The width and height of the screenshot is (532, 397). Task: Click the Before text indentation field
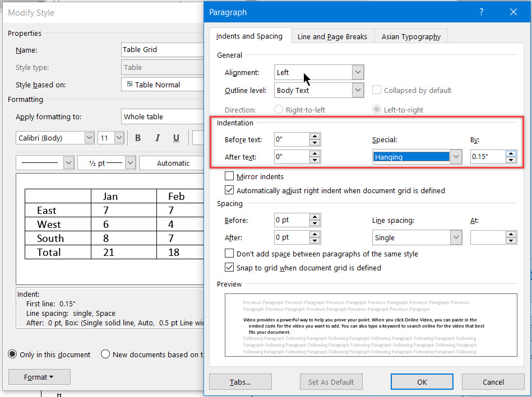point(292,139)
